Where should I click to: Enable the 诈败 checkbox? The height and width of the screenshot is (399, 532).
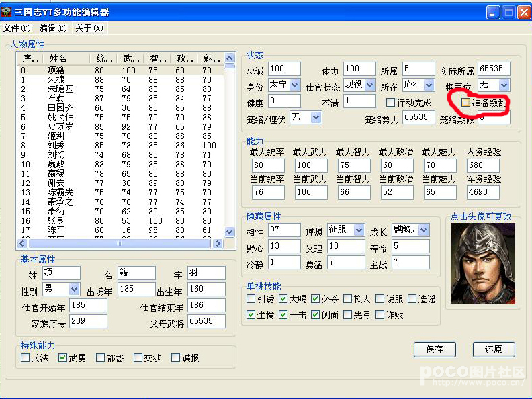click(380, 315)
